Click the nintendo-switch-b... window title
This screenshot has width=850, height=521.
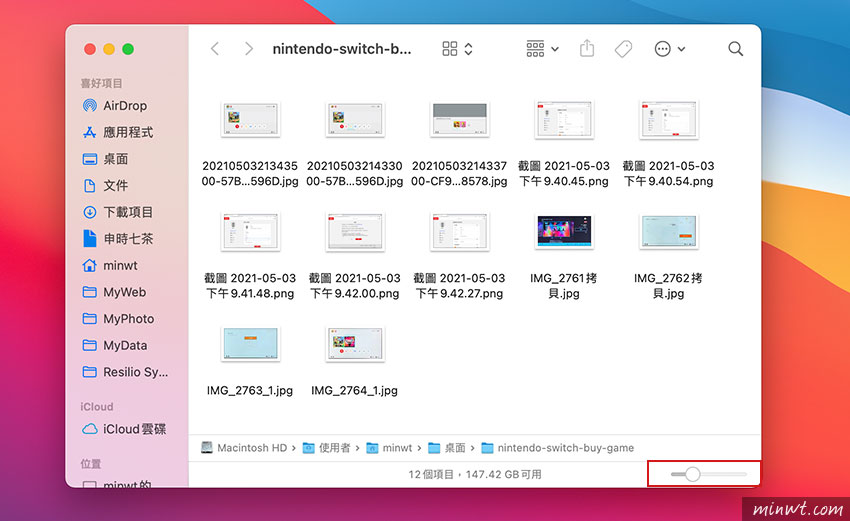point(342,49)
